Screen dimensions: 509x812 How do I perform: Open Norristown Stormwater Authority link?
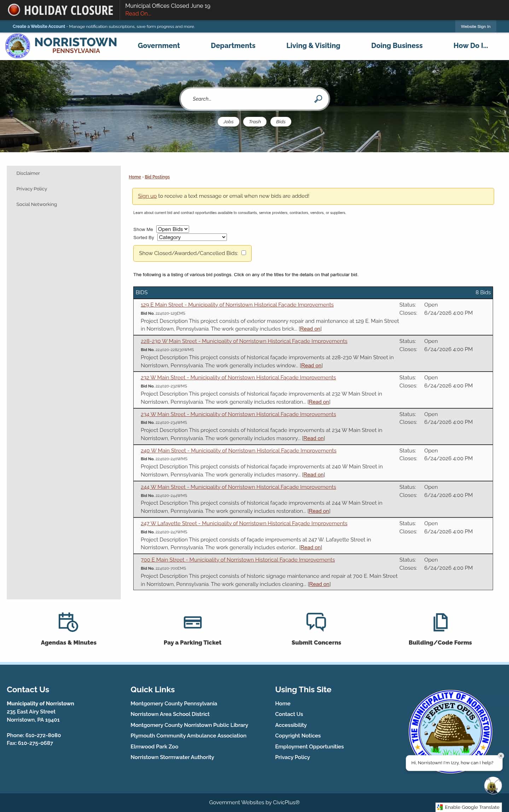click(x=172, y=757)
